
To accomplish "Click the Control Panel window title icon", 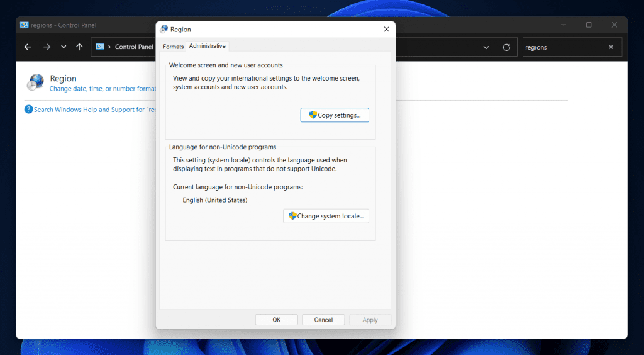I will click(25, 25).
